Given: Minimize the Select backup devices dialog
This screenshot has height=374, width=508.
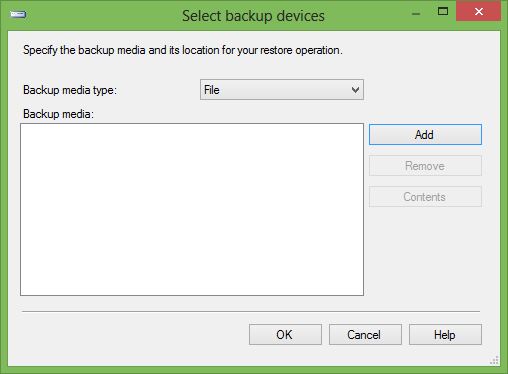Looking at the screenshot, I should click(416, 13).
